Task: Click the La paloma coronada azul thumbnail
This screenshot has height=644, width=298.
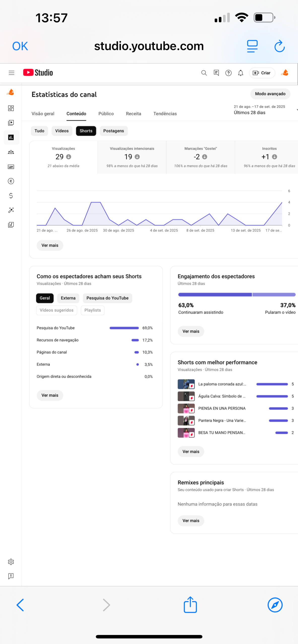Action: pyautogui.click(x=186, y=384)
